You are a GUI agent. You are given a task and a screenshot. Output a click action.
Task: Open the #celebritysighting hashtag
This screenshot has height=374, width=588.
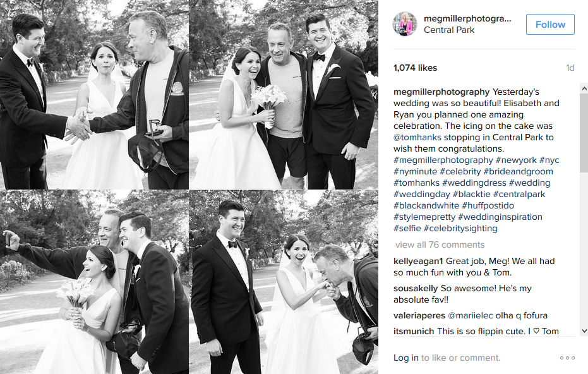coord(460,228)
